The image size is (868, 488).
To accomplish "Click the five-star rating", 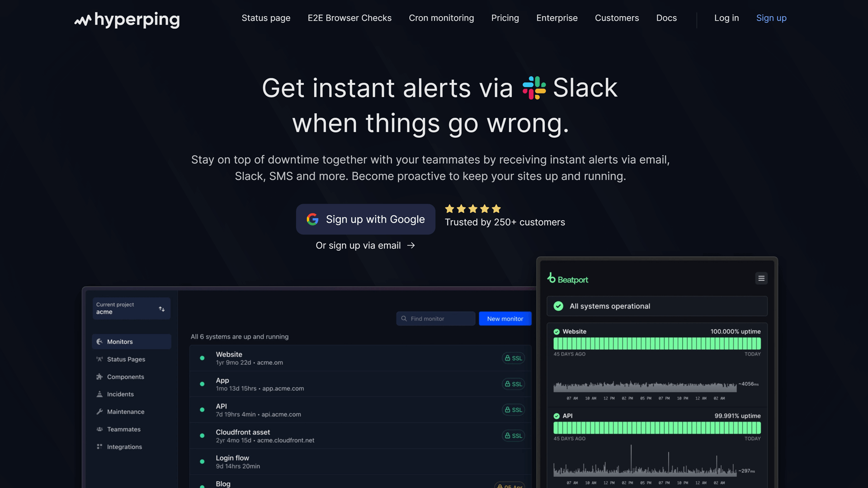I will (473, 209).
